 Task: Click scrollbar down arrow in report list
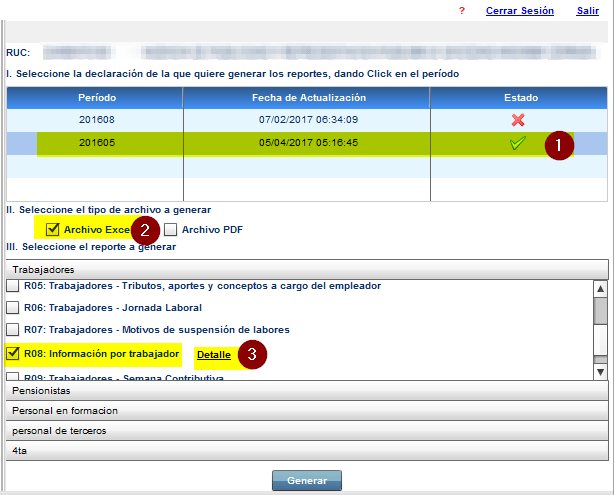600,372
